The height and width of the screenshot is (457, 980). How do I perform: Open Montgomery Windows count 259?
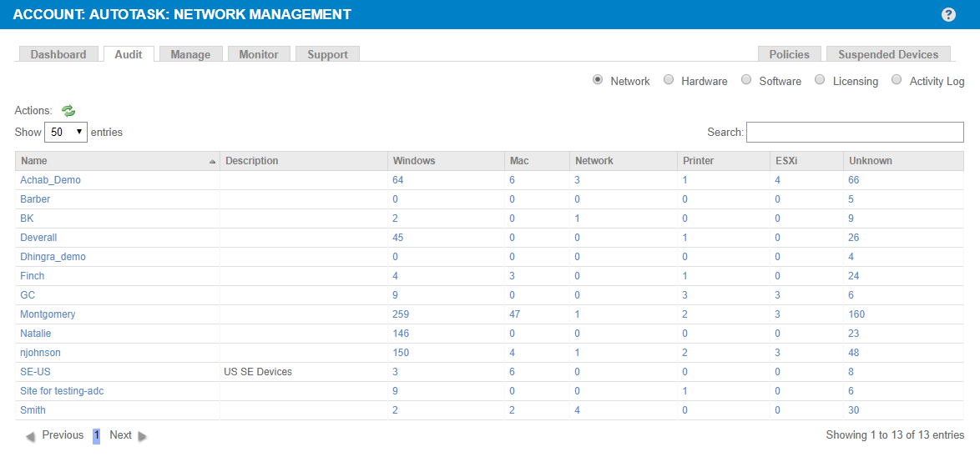click(x=401, y=314)
